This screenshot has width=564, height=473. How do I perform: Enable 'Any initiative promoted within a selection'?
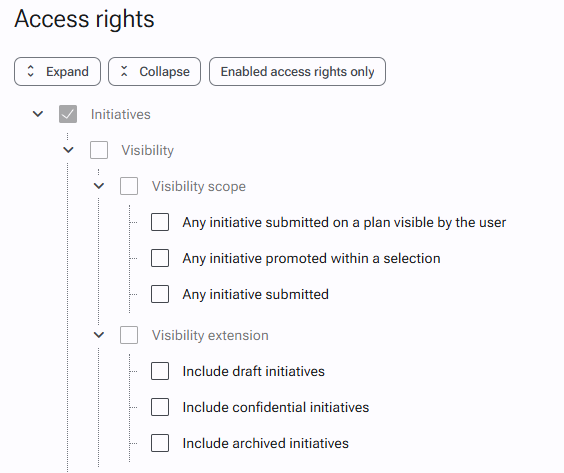pos(160,258)
